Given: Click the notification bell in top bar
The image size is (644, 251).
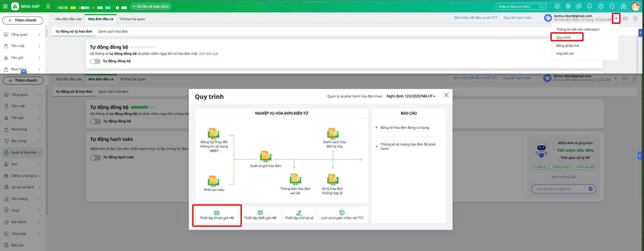Looking at the screenshot, I should [x=589, y=6].
